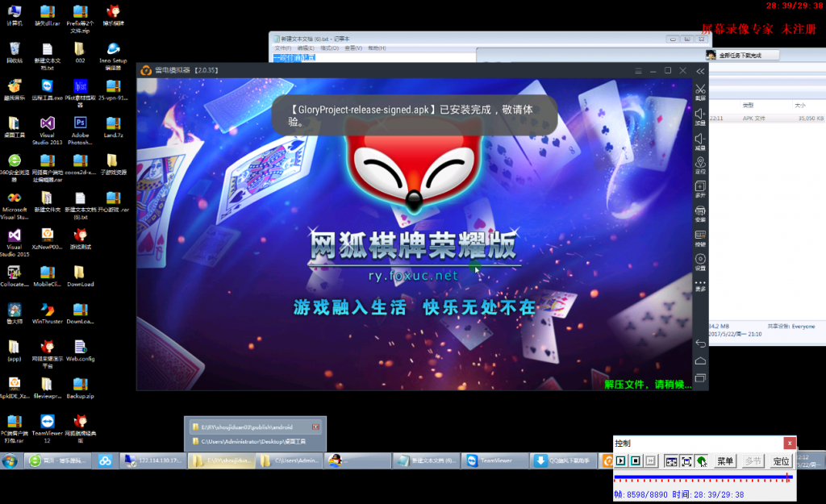Open 帮助(H) menu in Notepad window
Image resolution: width=826 pixels, height=504 pixels.
tap(378, 48)
